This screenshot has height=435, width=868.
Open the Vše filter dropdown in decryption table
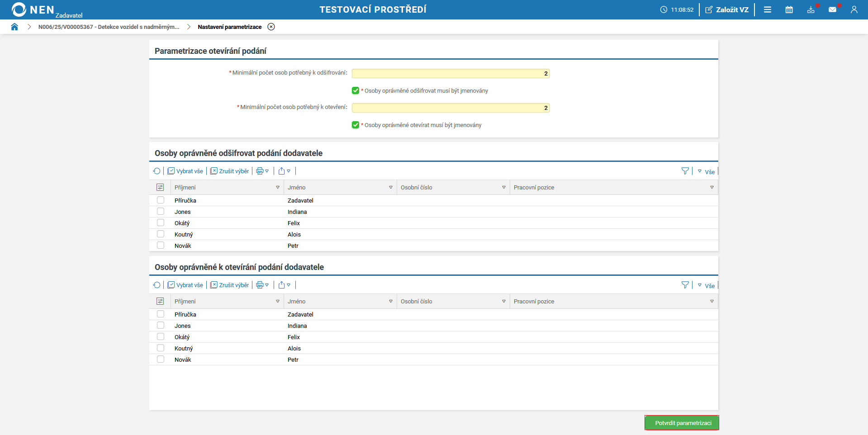click(x=706, y=171)
